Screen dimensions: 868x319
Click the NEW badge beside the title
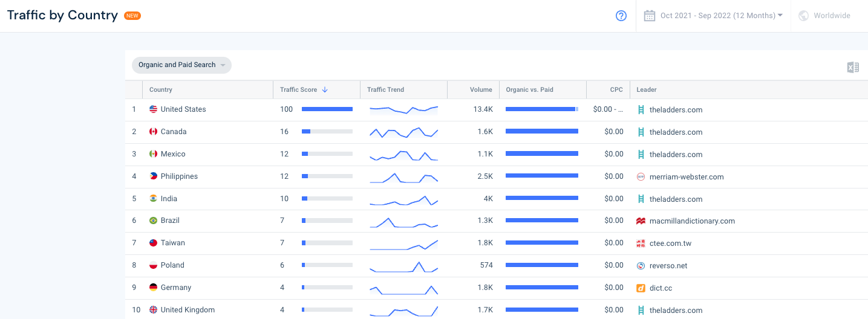tap(132, 16)
